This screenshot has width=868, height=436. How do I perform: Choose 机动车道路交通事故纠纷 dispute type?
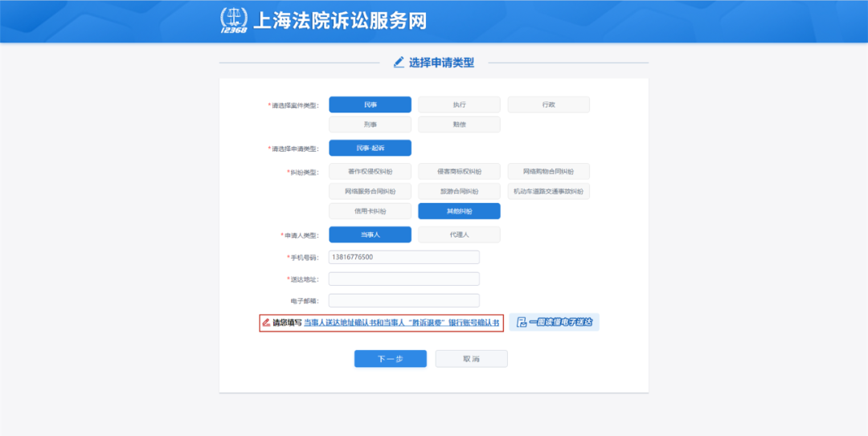[549, 191]
